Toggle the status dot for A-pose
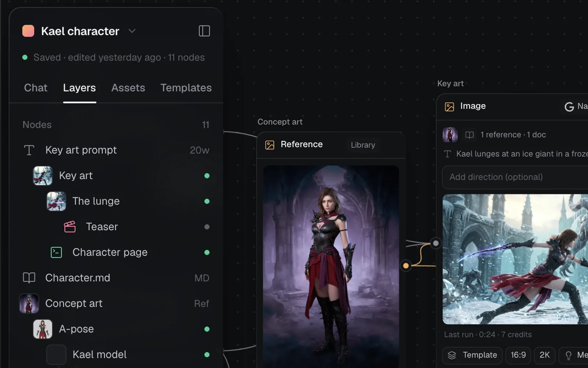The image size is (588, 368). click(x=207, y=329)
